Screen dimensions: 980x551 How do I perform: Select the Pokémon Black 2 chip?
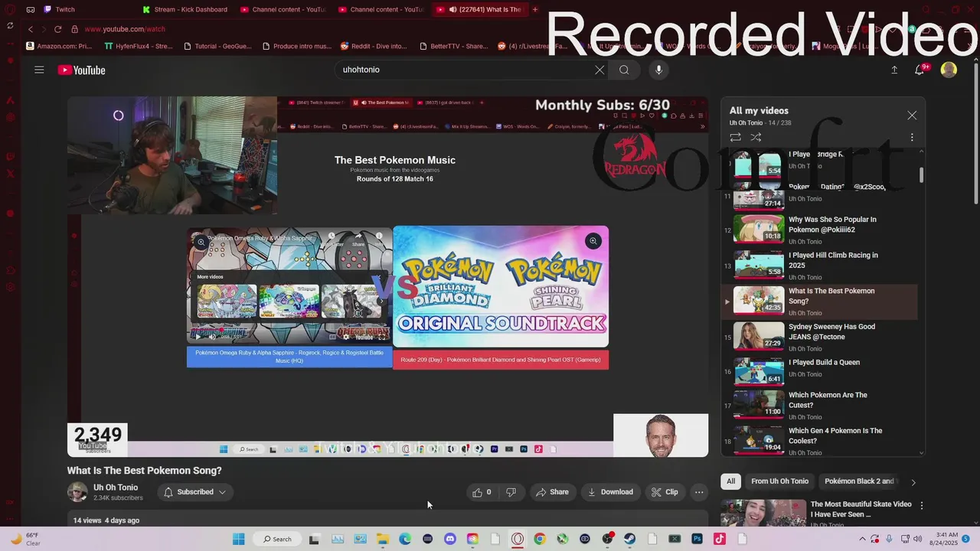[859, 481]
